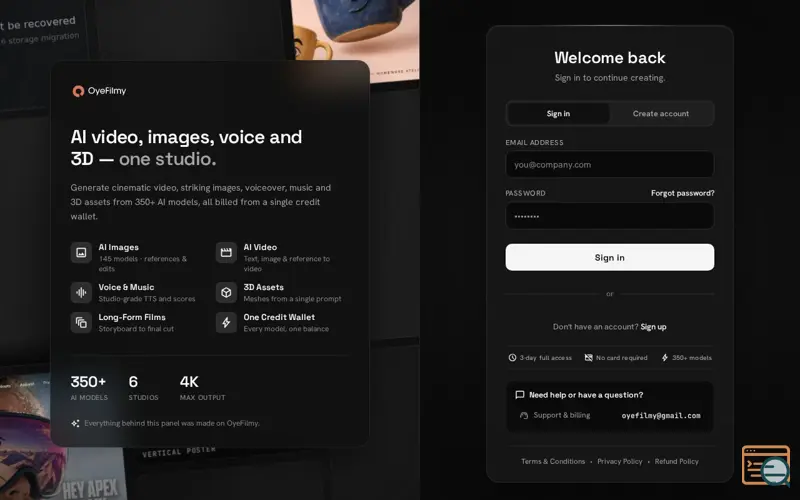
Task: Click the 'HEY APEX' poster thumbnail
Action: point(90,488)
